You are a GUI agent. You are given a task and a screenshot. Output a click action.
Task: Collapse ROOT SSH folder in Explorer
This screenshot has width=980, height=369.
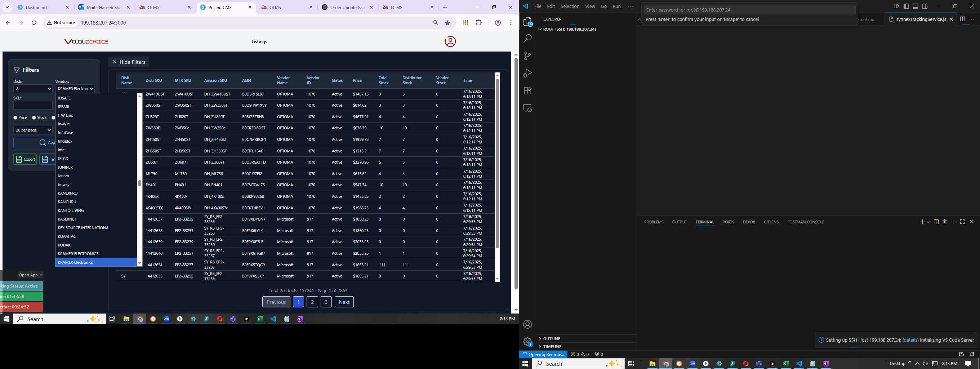pyautogui.click(x=586, y=29)
